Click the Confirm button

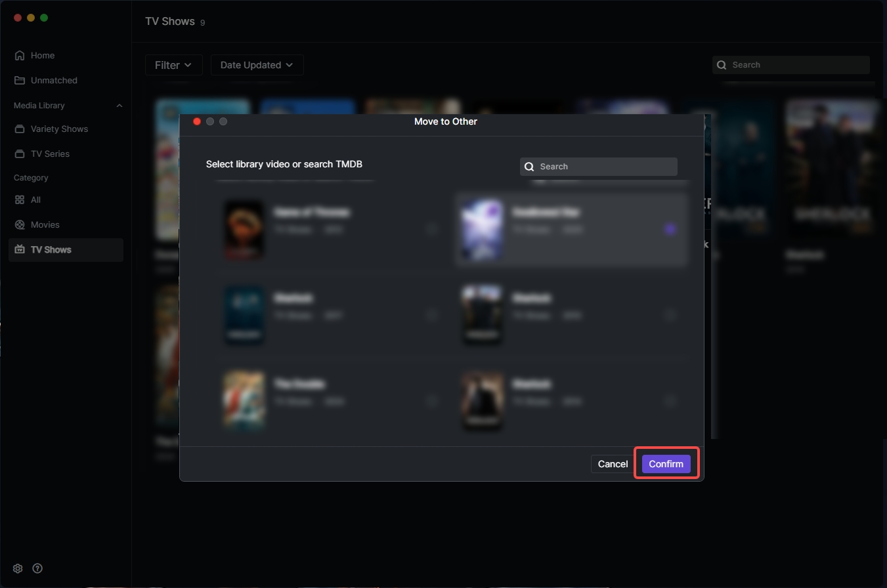coord(666,464)
